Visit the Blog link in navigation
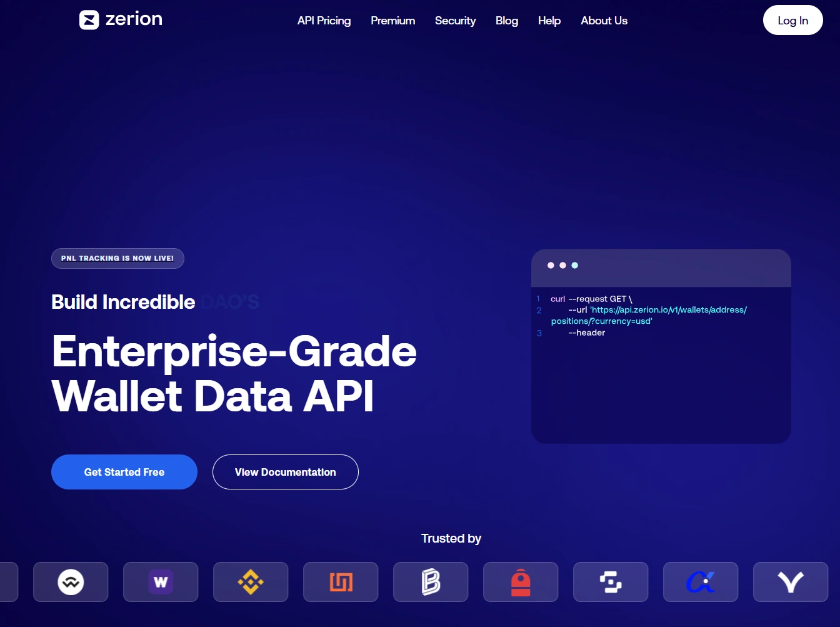Image resolution: width=840 pixels, height=627 pixels. [x=507, y=21]
